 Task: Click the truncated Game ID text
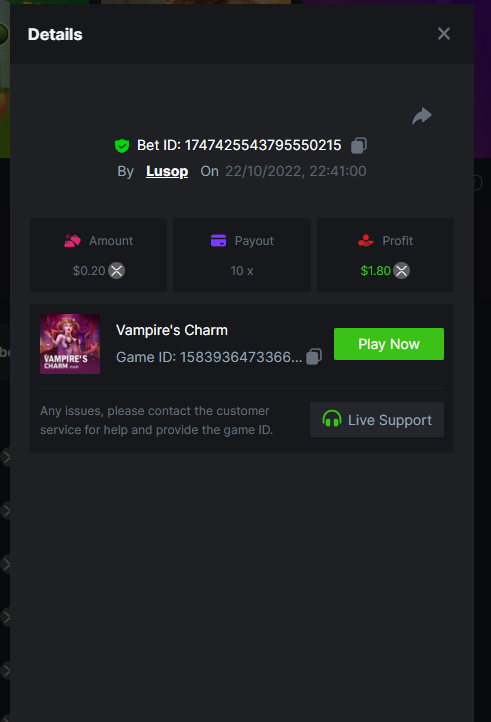(x=209, y=357)
